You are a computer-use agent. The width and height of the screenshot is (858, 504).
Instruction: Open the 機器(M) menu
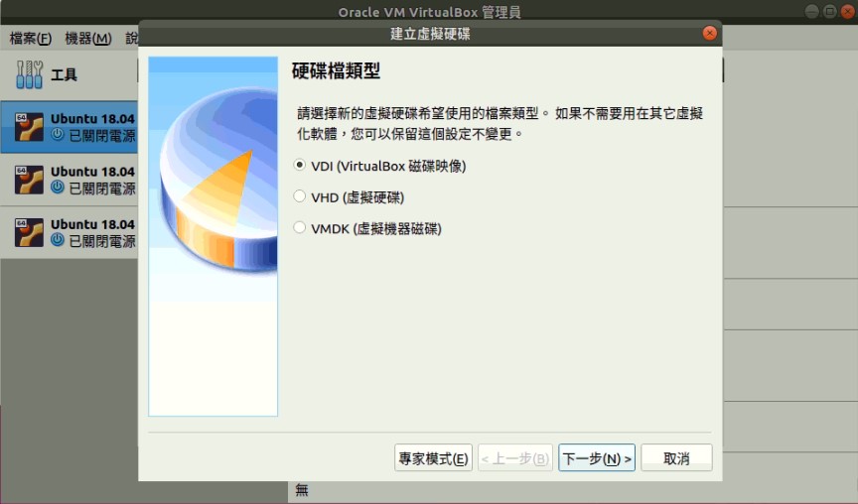(x=87, y=39)
